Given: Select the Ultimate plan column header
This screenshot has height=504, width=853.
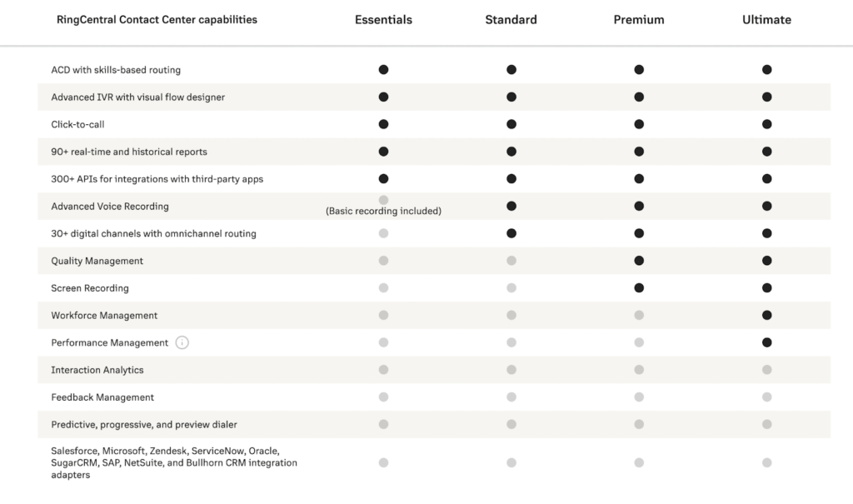Looking at the screenshot, I should (766, 20).
